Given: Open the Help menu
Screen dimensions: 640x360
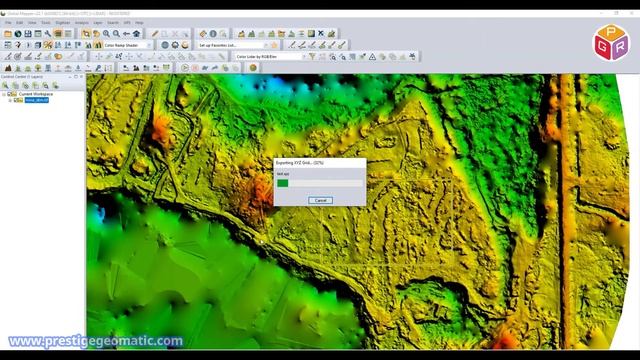Looking at the screenshot, I should point(139,23).
